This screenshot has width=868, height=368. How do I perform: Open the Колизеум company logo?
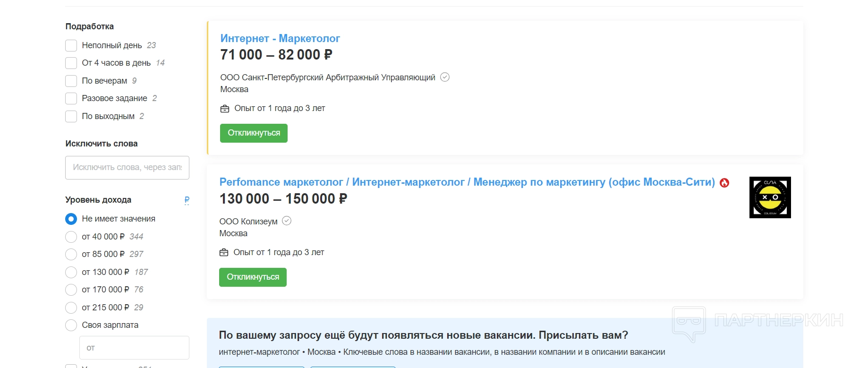click(770, 197)
